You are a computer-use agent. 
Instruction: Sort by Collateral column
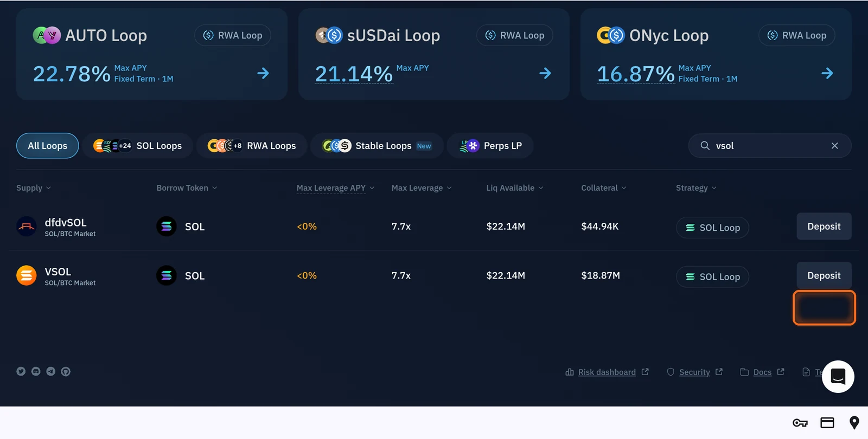[x=604, y=188]
